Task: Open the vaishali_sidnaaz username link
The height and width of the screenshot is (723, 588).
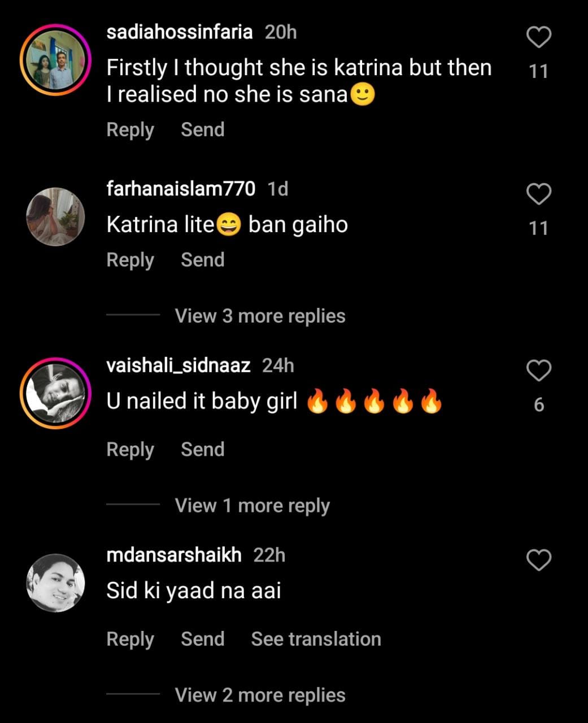Action: pos(178,365)
